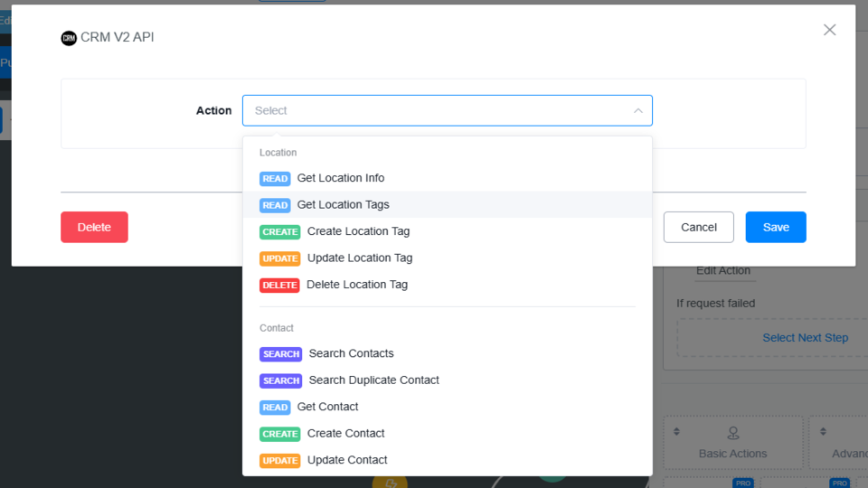
Task: Click the Action field label
Action: (213, 110)
